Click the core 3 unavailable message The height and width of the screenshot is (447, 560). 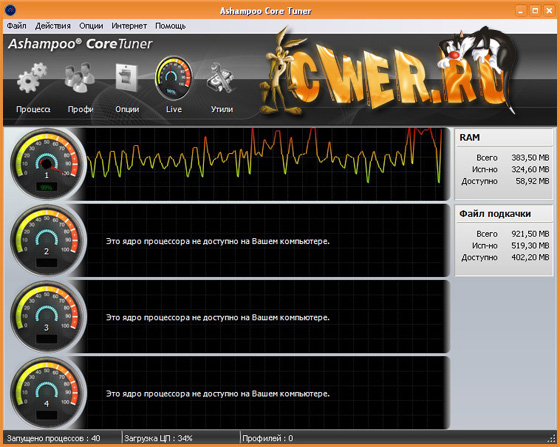pos(218,317)
